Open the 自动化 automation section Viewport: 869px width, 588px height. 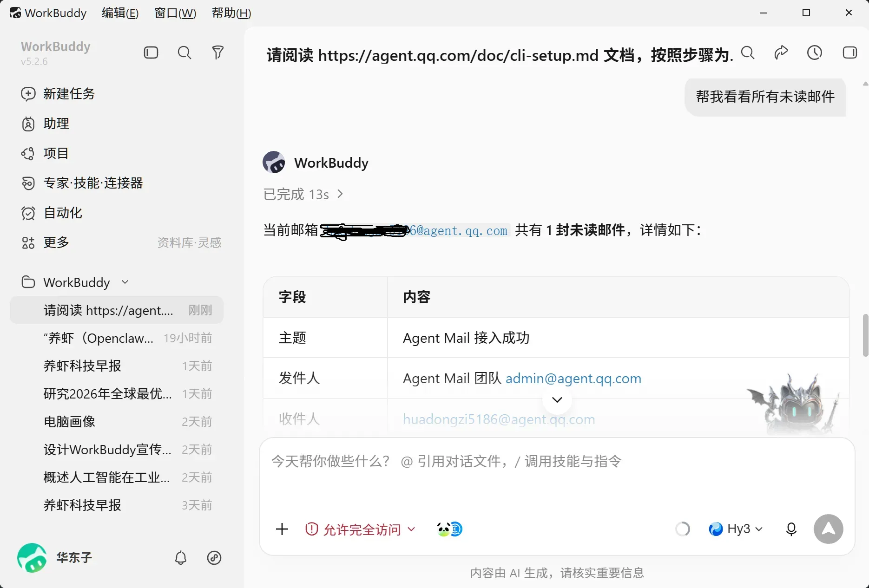52,213
